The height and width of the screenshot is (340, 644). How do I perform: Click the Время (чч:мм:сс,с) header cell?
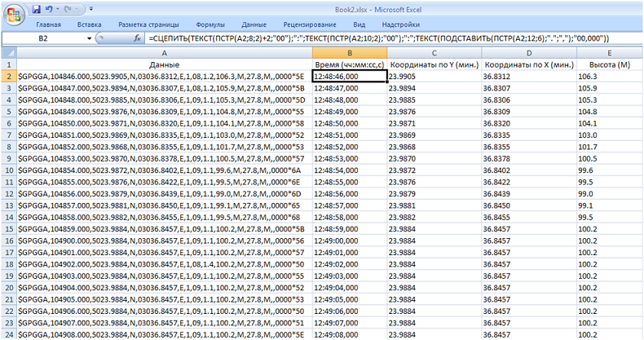coord(350,65)
